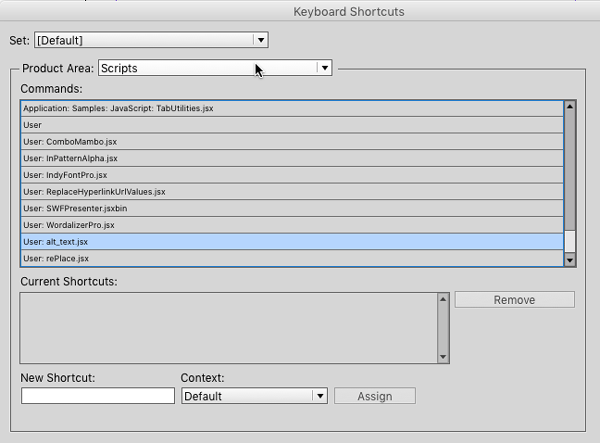Select User: alt_text.jsx command

292,242
